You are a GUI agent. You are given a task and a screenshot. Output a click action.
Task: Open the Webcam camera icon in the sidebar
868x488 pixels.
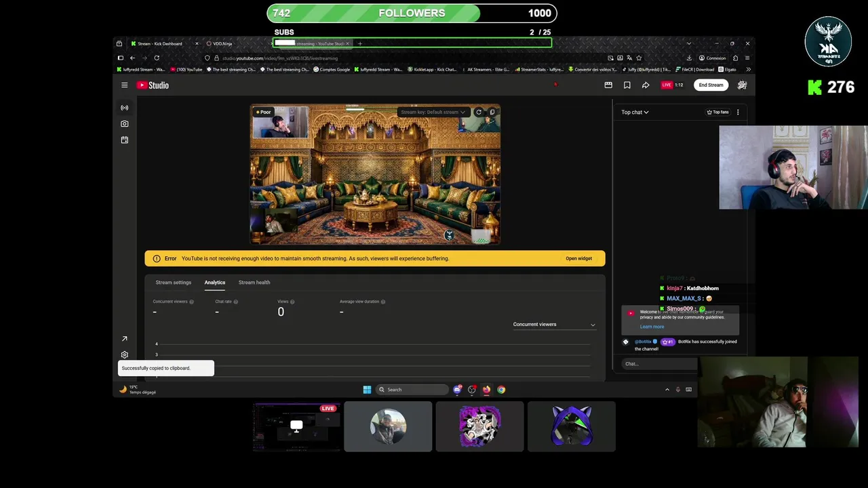pyautogui.click(x=124, y=124)
